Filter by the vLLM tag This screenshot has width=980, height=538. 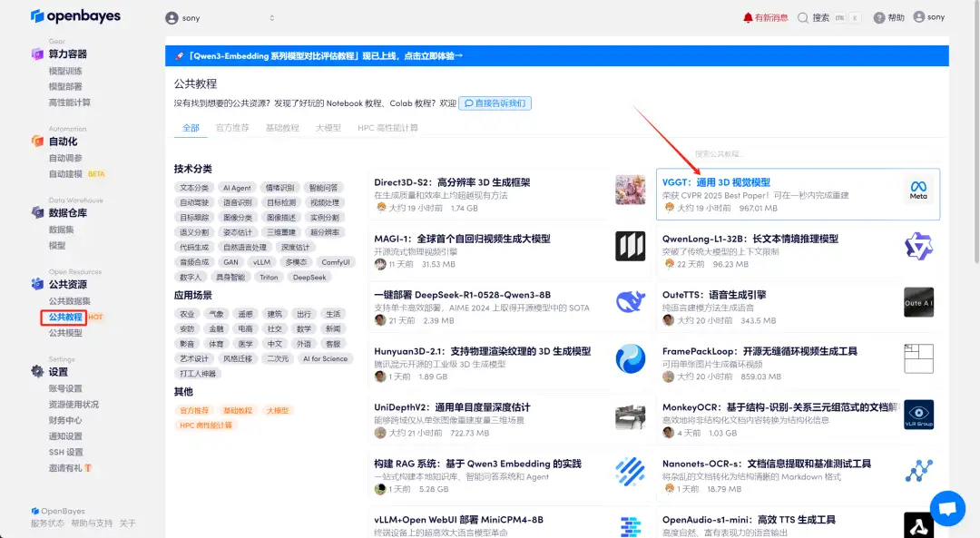[x=262, y=262]
